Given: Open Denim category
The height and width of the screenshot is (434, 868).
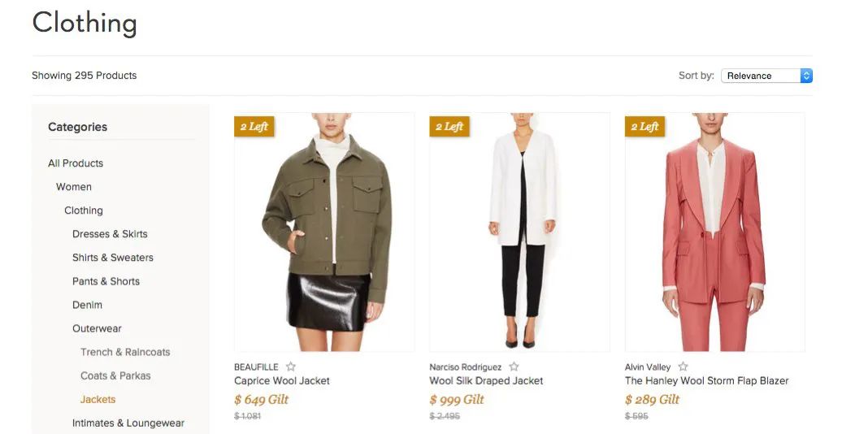Looking at the screenshot, I should (88, 305).
